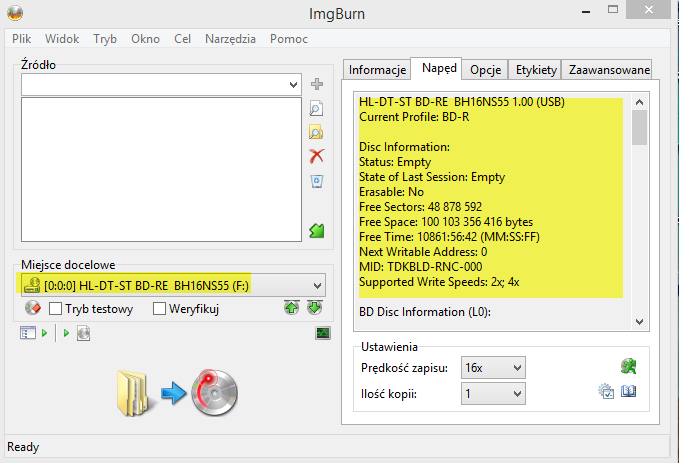
Task: Open the Pomoc menu
Action: tap(289, 39)
